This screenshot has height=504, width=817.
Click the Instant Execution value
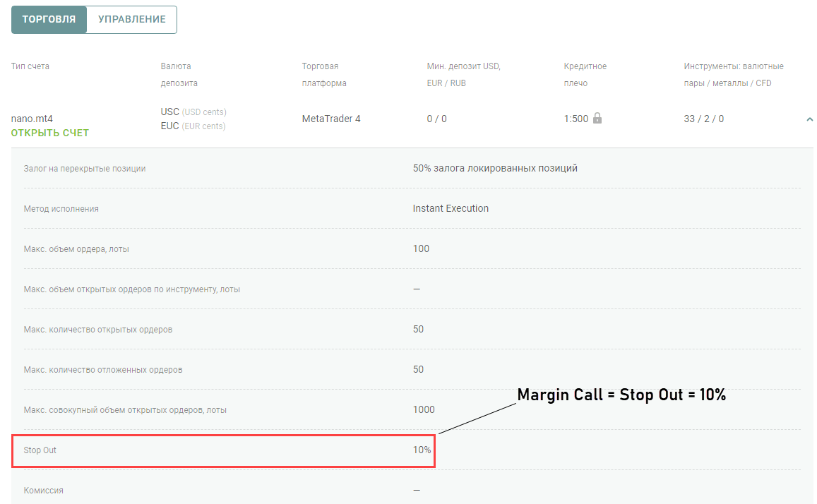(451, 208)
